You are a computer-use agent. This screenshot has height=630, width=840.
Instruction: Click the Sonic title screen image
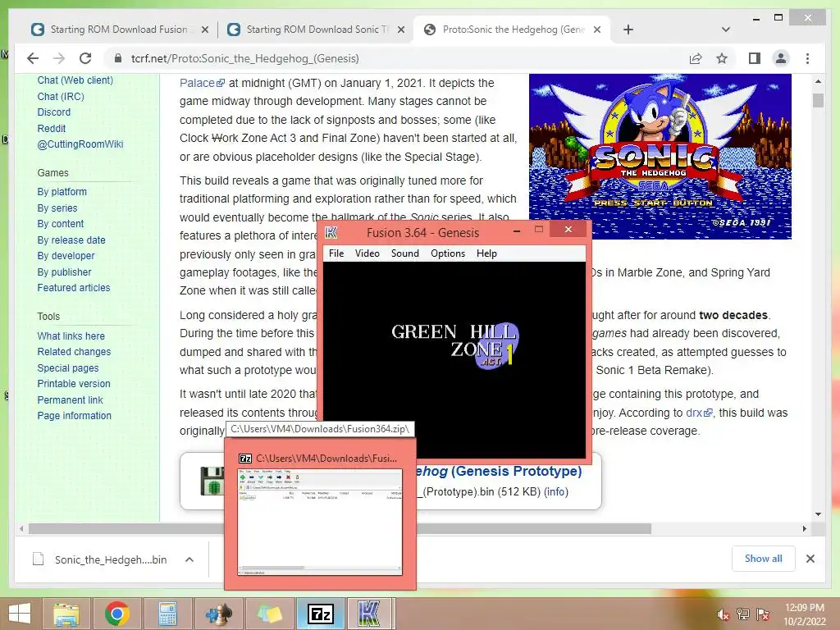click(x=660, y=157)
